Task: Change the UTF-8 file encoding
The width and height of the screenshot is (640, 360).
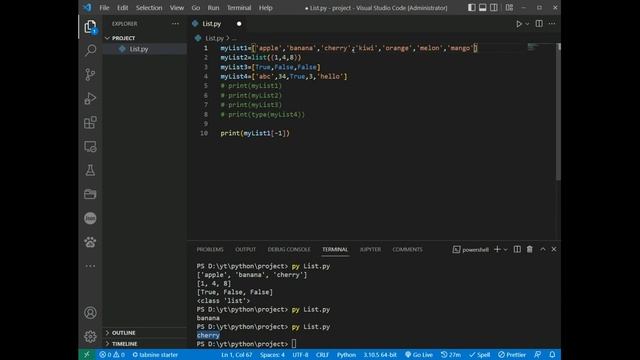Action: 300,355
